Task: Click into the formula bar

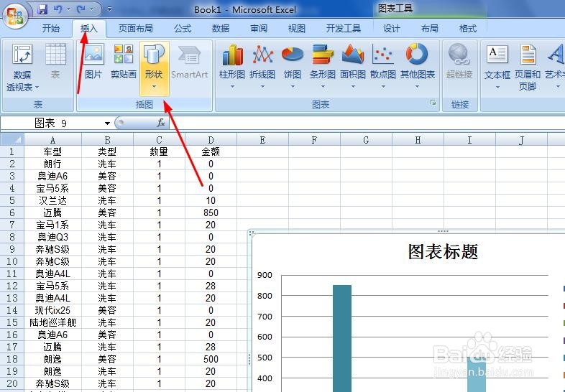Action: [366, 123]
